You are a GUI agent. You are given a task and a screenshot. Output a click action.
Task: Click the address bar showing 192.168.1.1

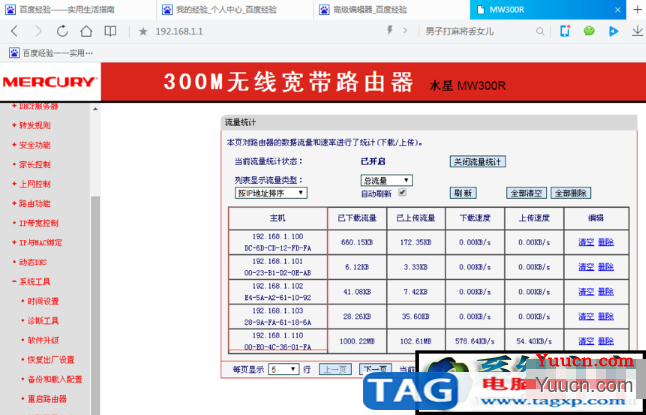264,31
